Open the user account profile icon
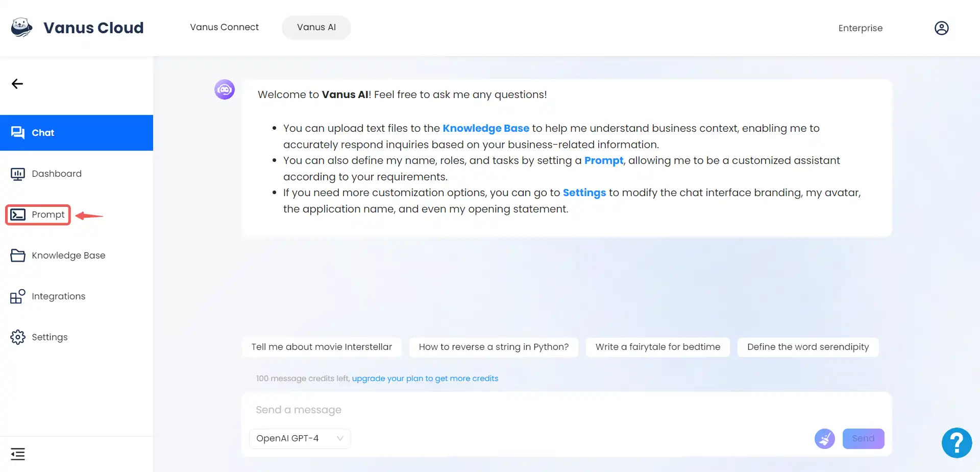The height and width of the screenshot is (472, 980). coord(941,28)
